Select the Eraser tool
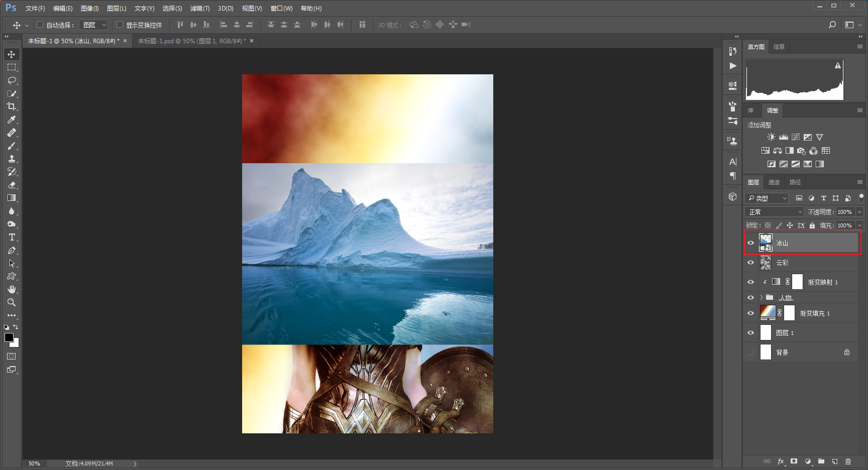This screenshot has height=470, width=868. click(x=12, y=185)
